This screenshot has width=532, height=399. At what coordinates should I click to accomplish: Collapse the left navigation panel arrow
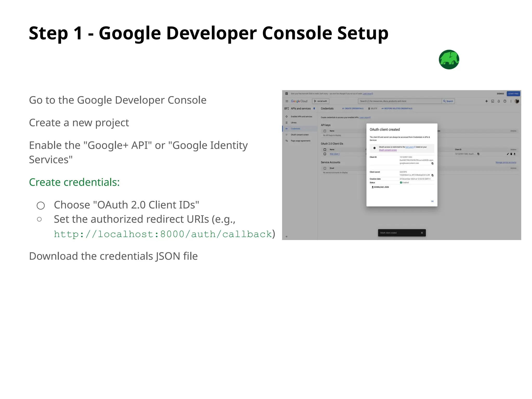[x=287, y=236]
